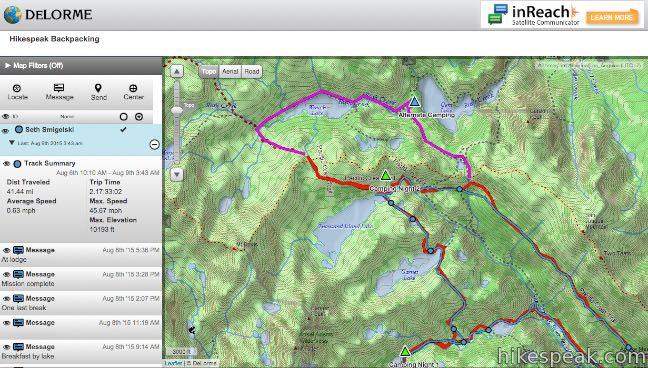This screenshot has height=368, width=648.
Task: Click 'Mission complete' message text
Action: 28,284
